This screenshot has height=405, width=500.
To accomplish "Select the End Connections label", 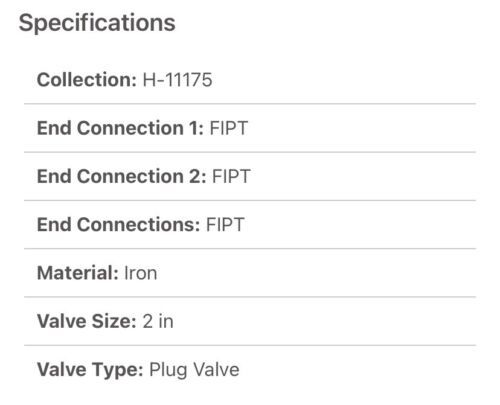I will click(x=118, y=225).
